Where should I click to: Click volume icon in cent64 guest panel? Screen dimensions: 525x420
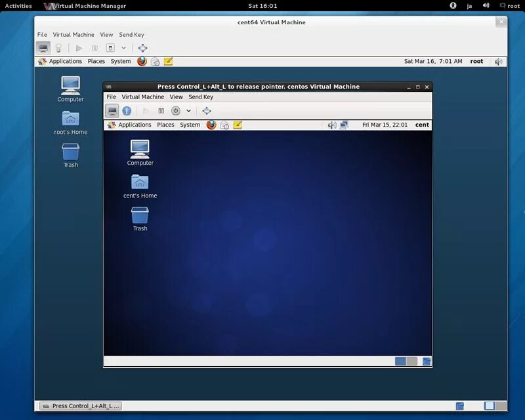(499, 61)
